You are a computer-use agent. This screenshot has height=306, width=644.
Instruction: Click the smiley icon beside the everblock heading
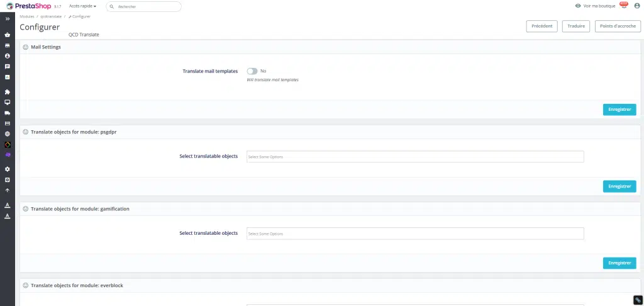25,285
